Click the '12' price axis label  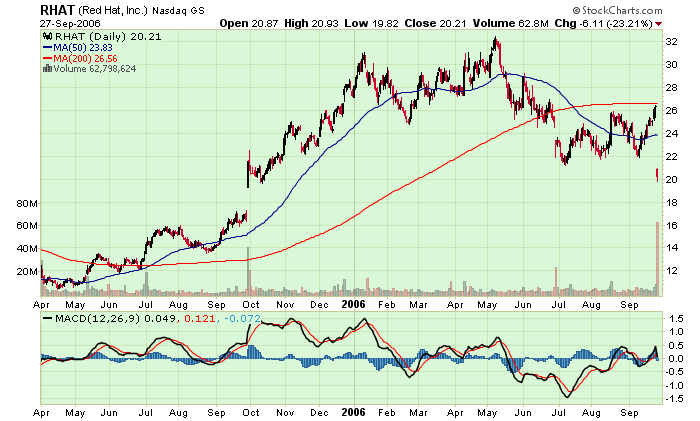tap(671, 271)
